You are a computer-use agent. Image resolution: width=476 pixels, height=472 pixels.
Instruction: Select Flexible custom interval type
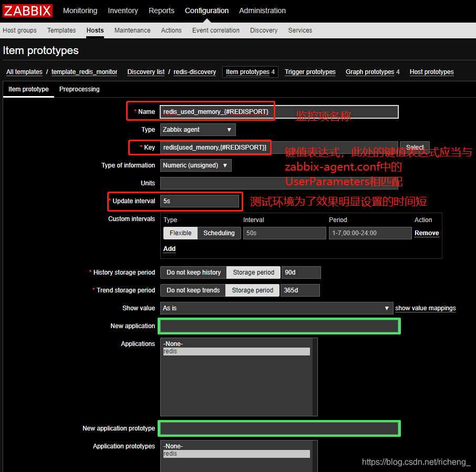[181, 233]
